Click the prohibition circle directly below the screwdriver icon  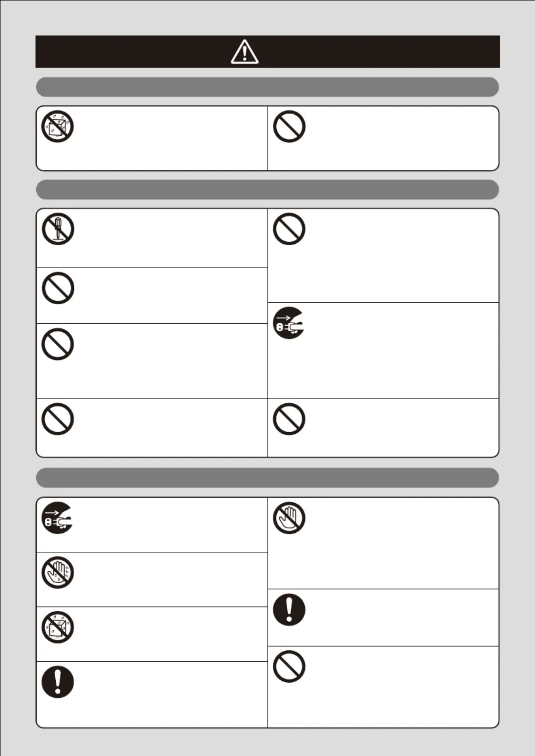coord(58,288)
